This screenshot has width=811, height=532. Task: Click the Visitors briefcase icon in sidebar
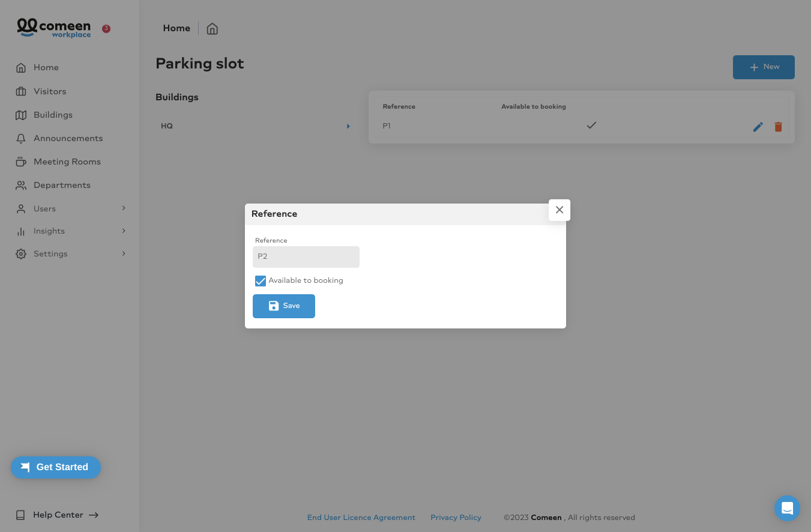[x=21, y=91]
